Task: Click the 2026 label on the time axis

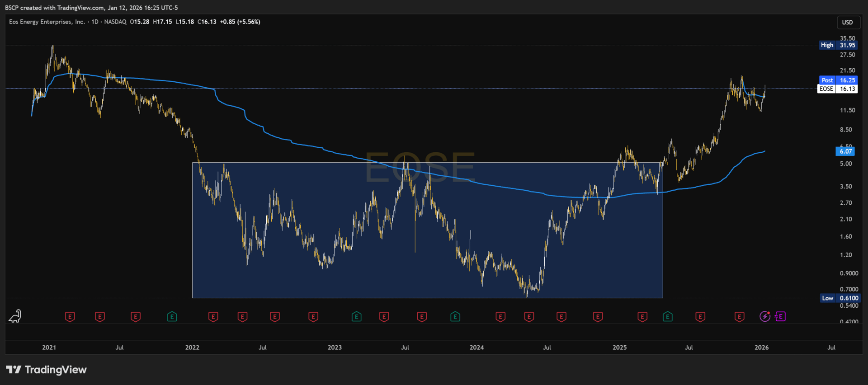Action: click(x=762, y=347)
